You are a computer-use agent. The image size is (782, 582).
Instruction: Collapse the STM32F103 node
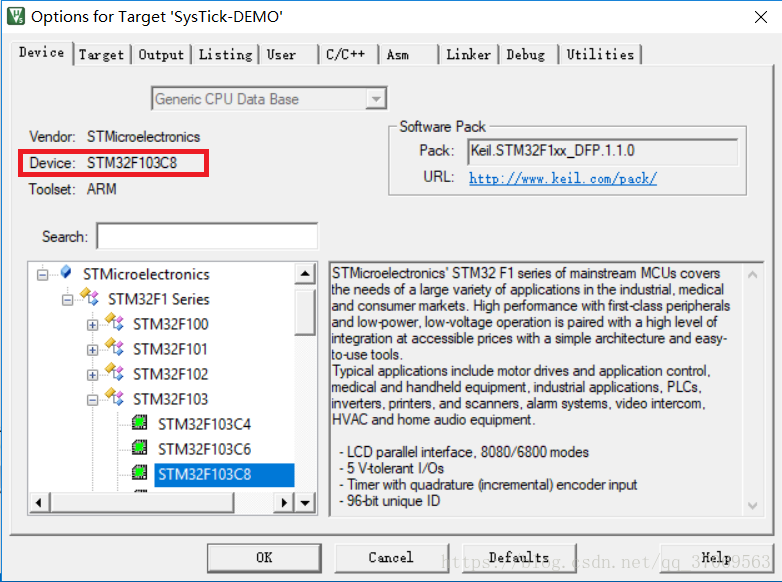[92, 400]
